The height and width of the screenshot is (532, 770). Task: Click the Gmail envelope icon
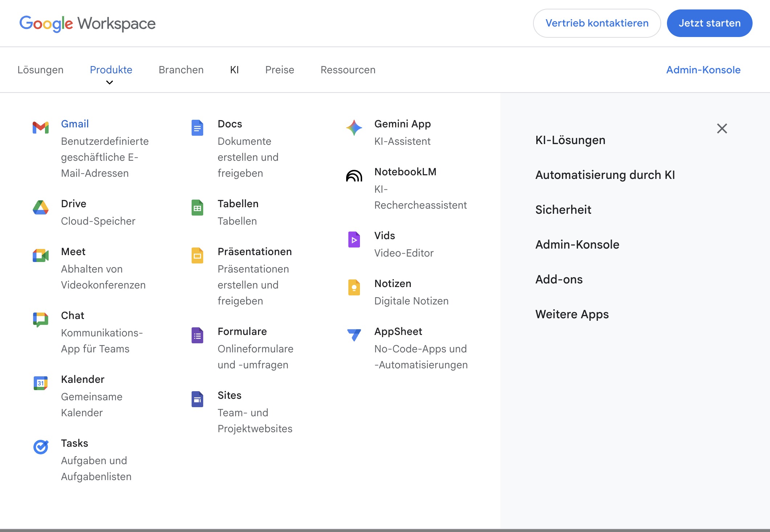coord(41,128)
